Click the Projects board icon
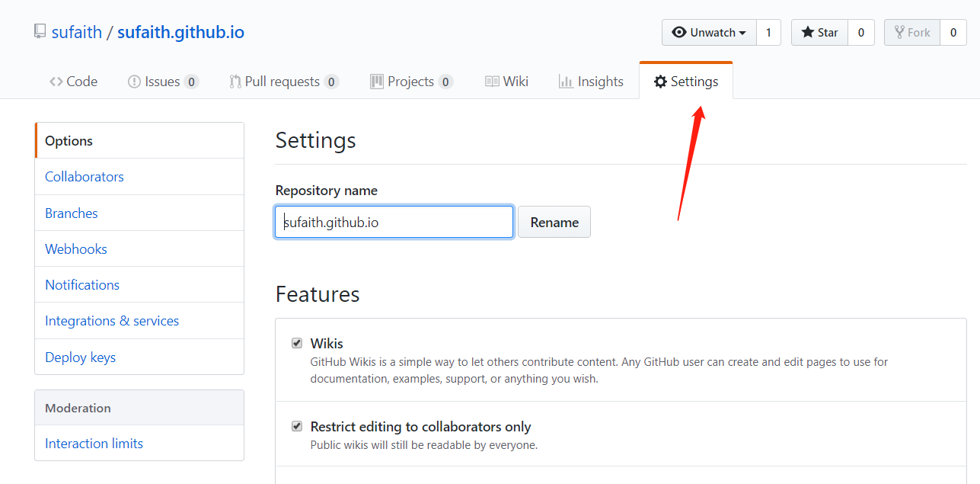980x484 pixels. (377, 82)
